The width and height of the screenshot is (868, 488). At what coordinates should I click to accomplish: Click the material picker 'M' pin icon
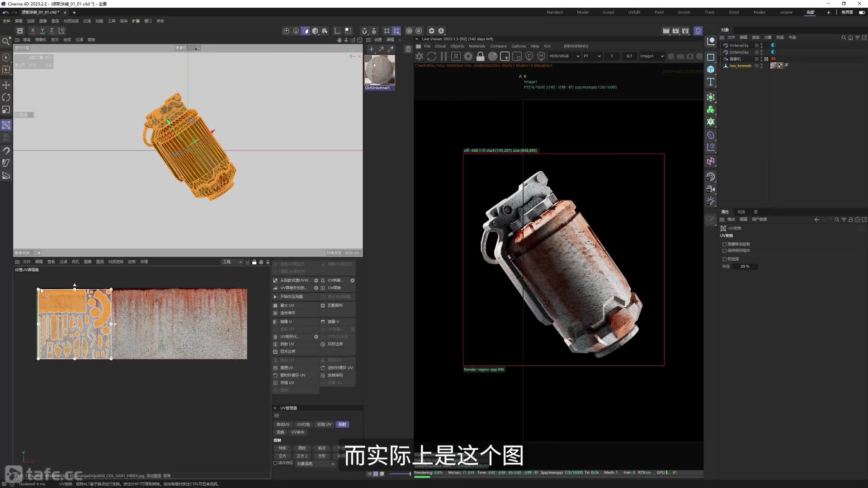[x=541, y=56]
